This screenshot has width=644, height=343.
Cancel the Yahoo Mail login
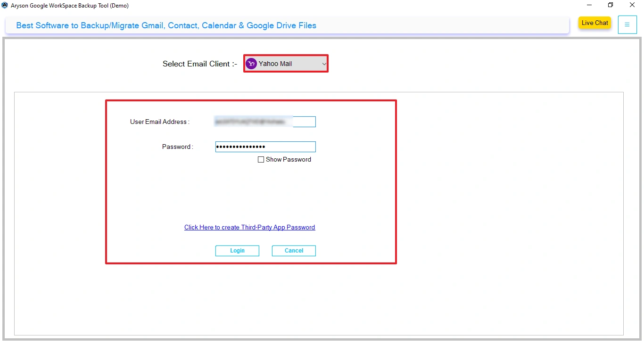coord(293,251)
